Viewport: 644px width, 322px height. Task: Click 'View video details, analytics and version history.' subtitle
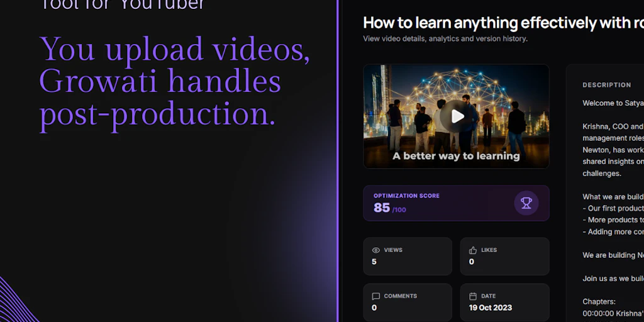click(445, 38)
